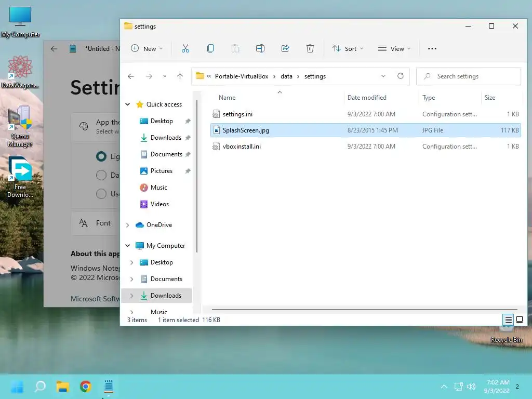Switch to details view icon in status bar
Viewport: 532px width, 399px height.
508,320
